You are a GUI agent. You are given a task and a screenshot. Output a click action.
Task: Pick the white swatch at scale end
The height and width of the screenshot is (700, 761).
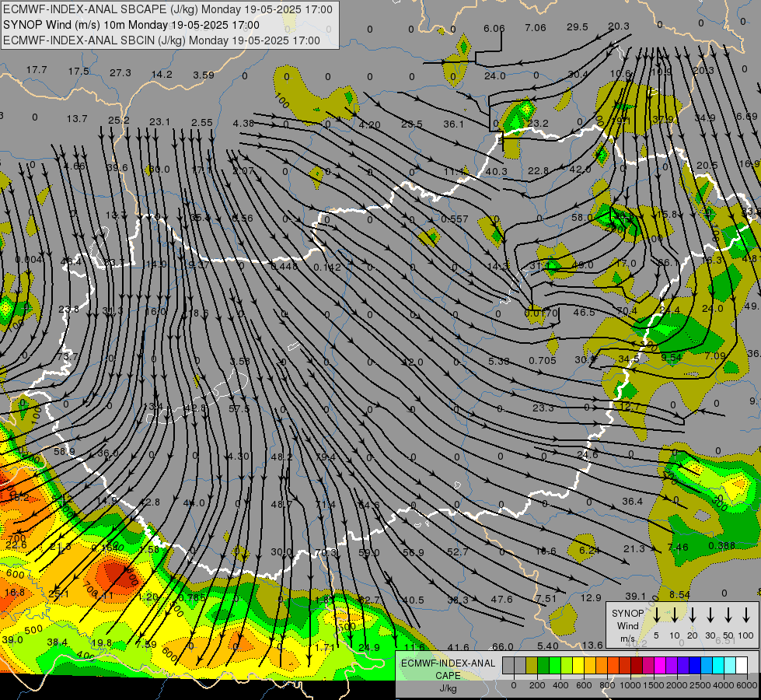click(742, 666)
